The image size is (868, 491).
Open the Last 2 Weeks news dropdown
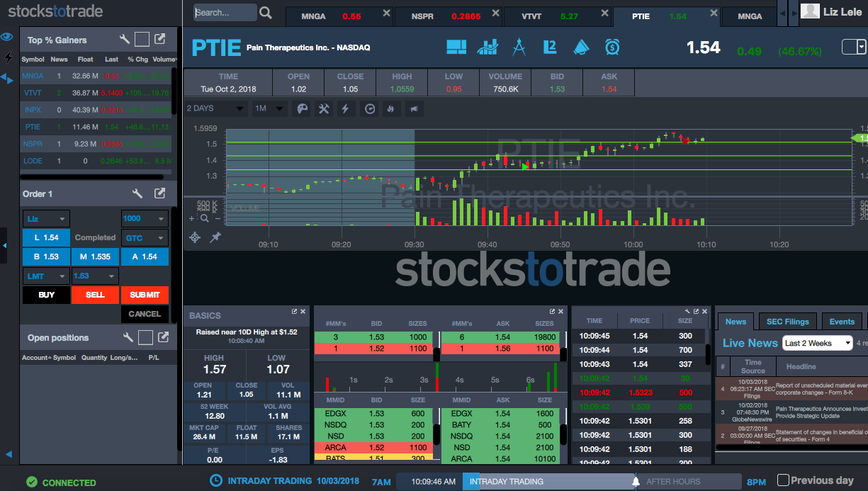point(817,343)
